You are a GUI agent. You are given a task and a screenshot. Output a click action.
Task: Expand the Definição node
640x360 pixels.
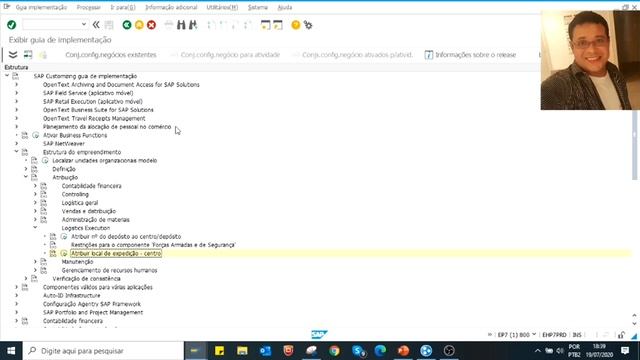pyautogui.click(x=26, y=169)
